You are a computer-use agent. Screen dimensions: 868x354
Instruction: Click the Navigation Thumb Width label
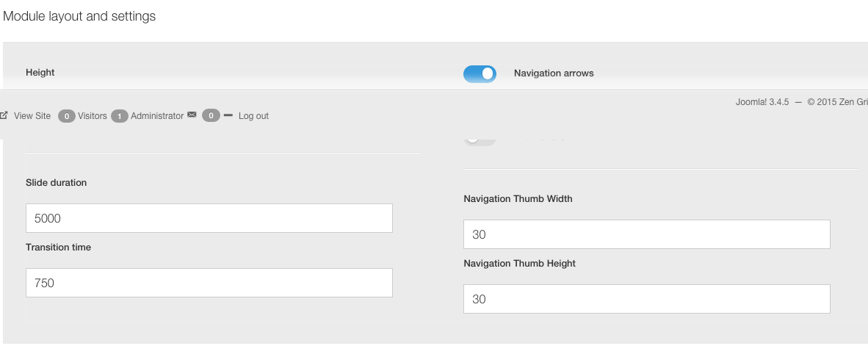coord(518,198)
